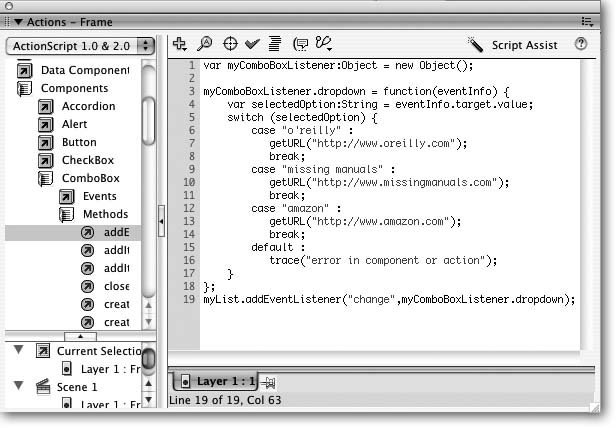Click the Insert target path crosshair icon
The width and height of the screenshot is (616, 428).
coord(229,44)
